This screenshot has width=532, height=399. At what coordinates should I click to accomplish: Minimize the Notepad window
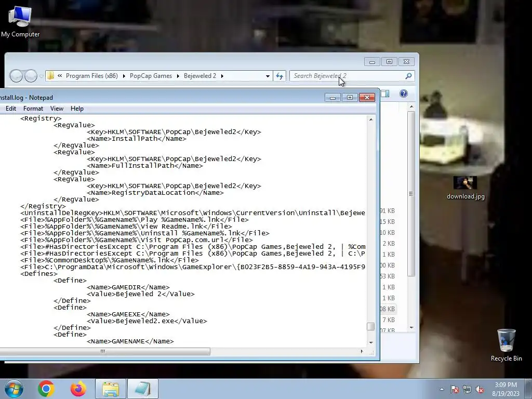click(332, 98)
